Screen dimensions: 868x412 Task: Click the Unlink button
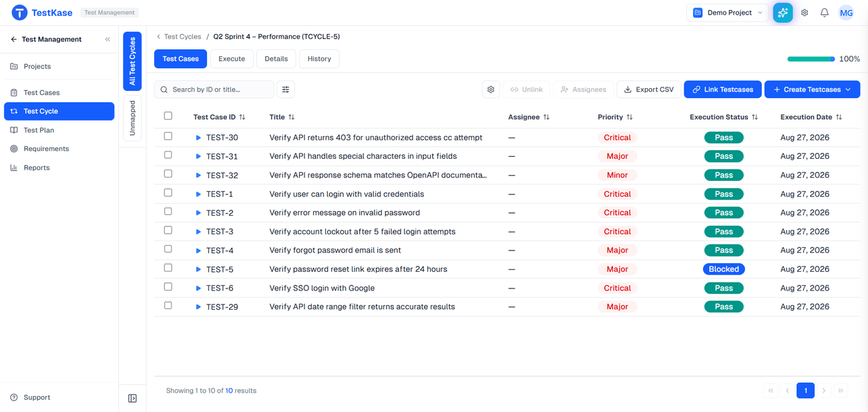pos(526,89)
